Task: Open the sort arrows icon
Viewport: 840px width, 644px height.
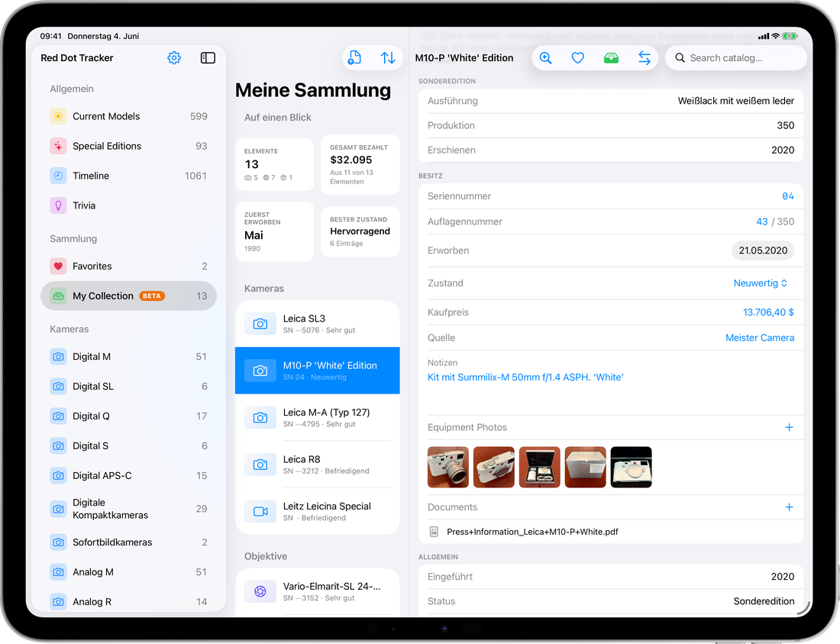Action: tap(389, 57)
